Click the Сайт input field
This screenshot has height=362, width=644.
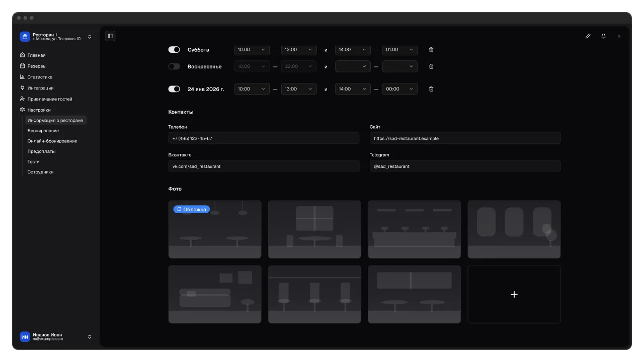coord(465,138)
